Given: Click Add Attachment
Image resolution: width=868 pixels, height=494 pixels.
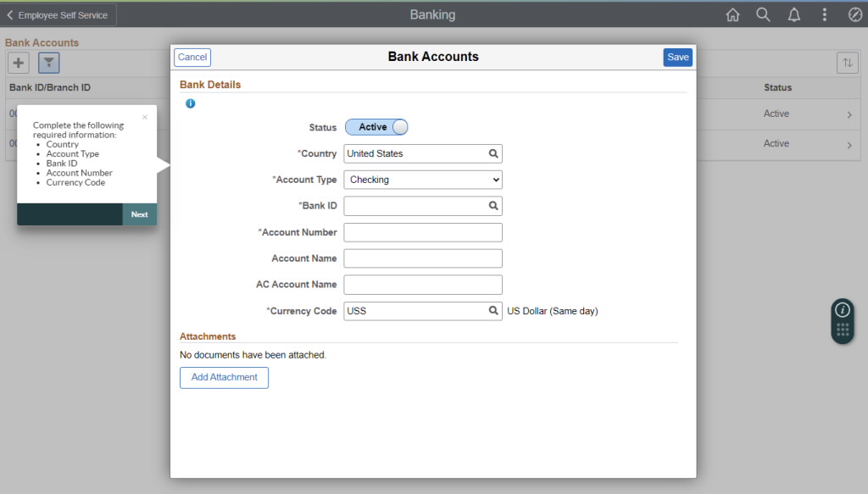Looking at the screenshot, I should 224,377.
